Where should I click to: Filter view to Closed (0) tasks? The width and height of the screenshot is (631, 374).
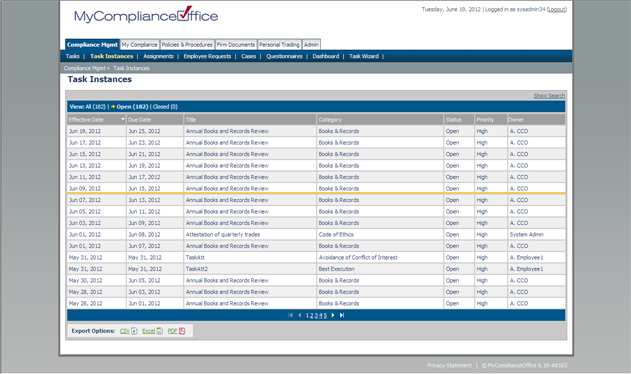coord(165,107)
